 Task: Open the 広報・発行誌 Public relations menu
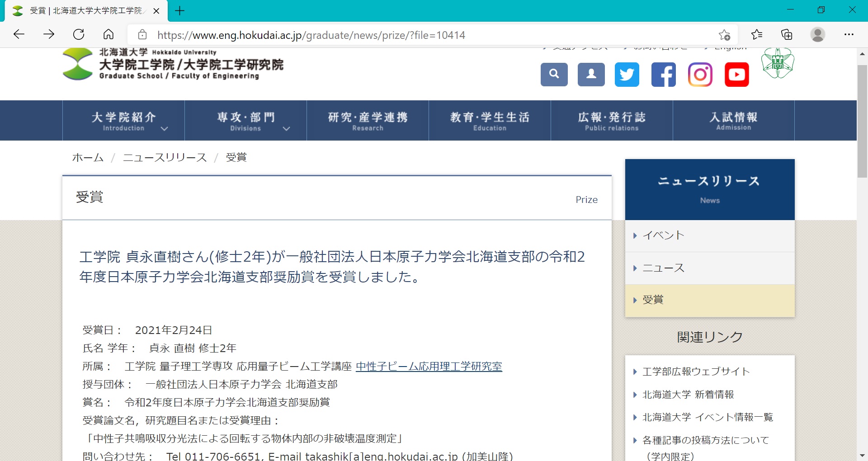pyautogui.click(x=612, y=121)
